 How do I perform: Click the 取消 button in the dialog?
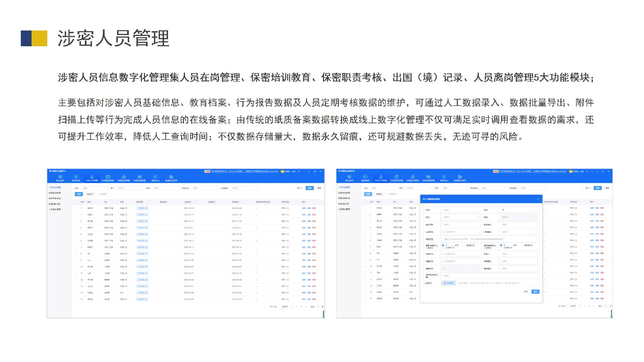tap(526, 292)
